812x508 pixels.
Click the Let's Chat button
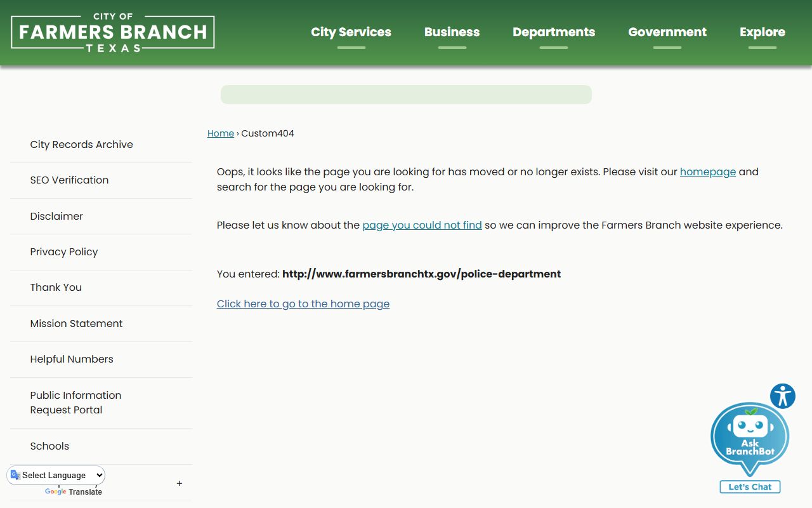[x=750, y=487]
